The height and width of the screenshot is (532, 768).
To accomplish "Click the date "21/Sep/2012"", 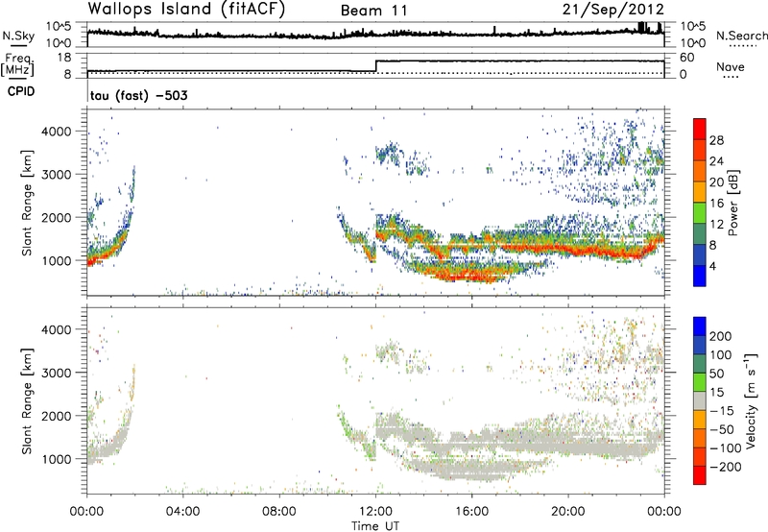I will (613, 9).
